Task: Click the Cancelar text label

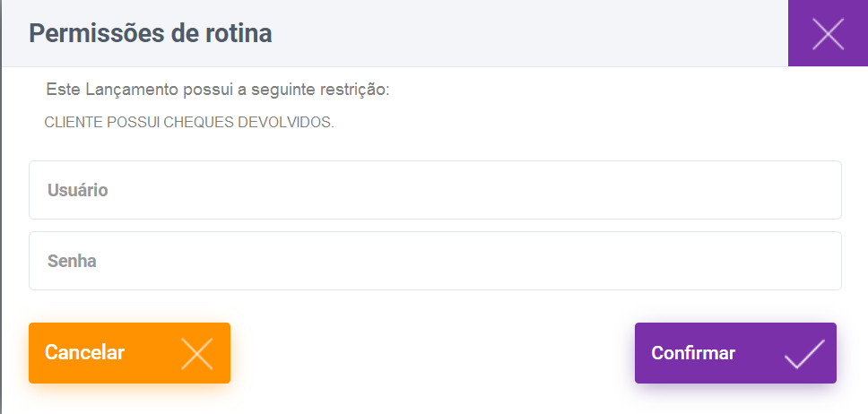Action: 84,353
